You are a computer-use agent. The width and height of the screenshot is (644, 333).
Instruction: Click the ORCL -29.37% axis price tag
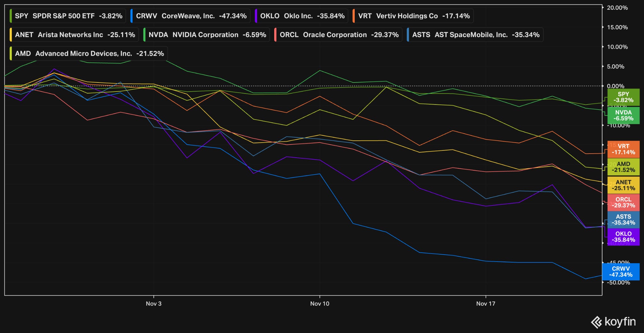[623, 202]
